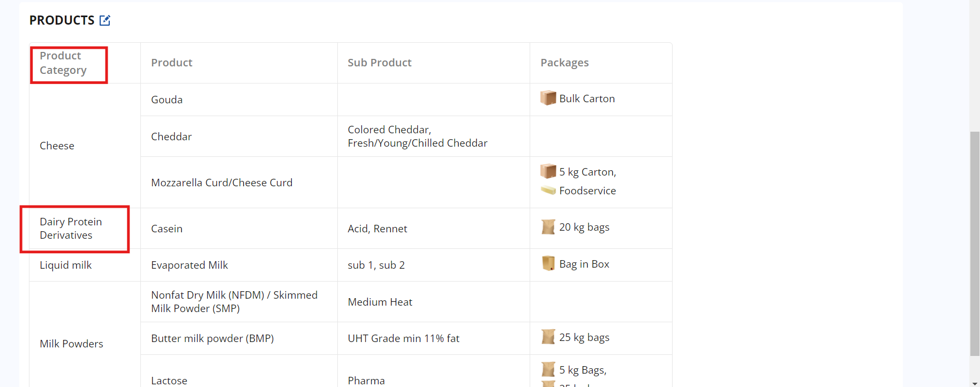Click the Sub Product column header
The height and width of the screenshot is (387, 980).
[379, 63]
